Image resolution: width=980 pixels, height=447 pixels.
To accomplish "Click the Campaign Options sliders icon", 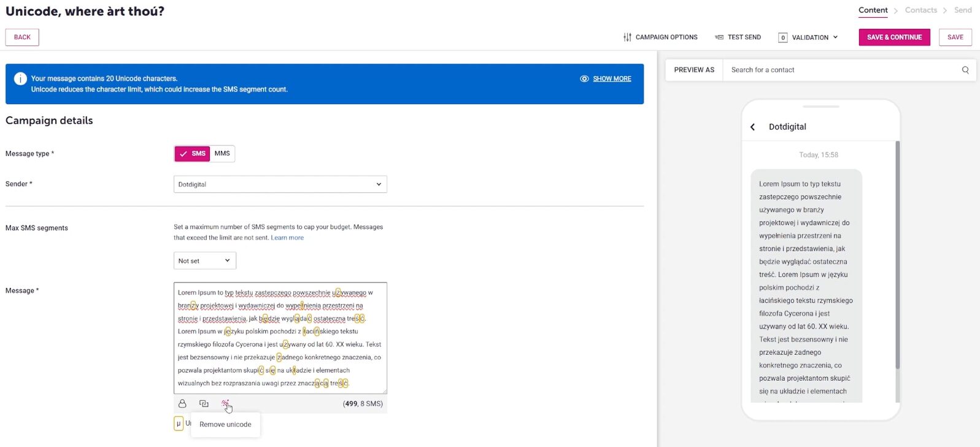I will click(627, 37).
